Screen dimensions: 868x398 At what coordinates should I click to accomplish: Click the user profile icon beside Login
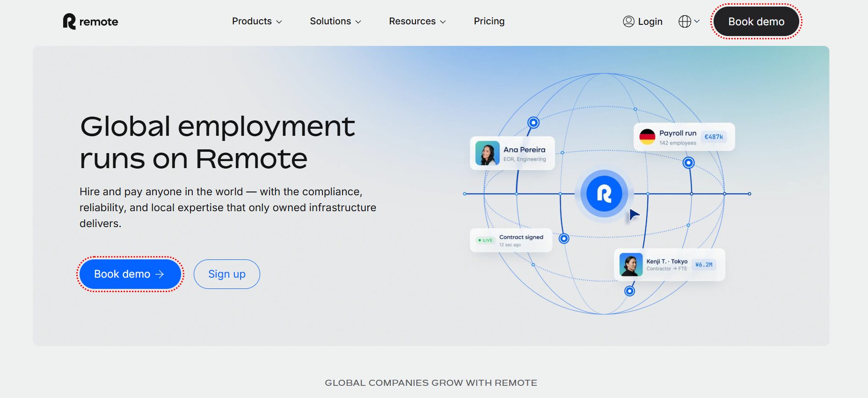[628, 22]
